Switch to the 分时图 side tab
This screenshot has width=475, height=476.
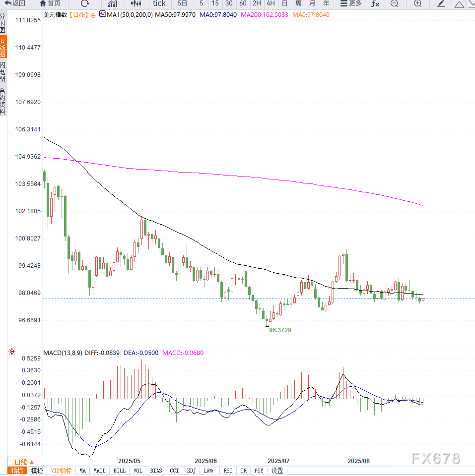3,23
